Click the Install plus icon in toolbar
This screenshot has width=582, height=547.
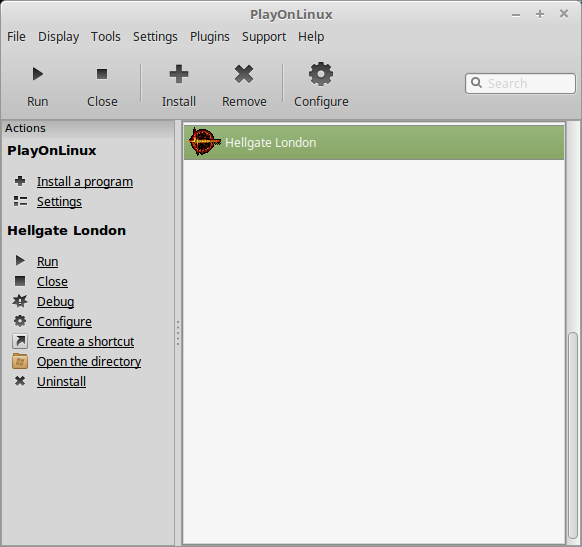(x=179, y=74)
